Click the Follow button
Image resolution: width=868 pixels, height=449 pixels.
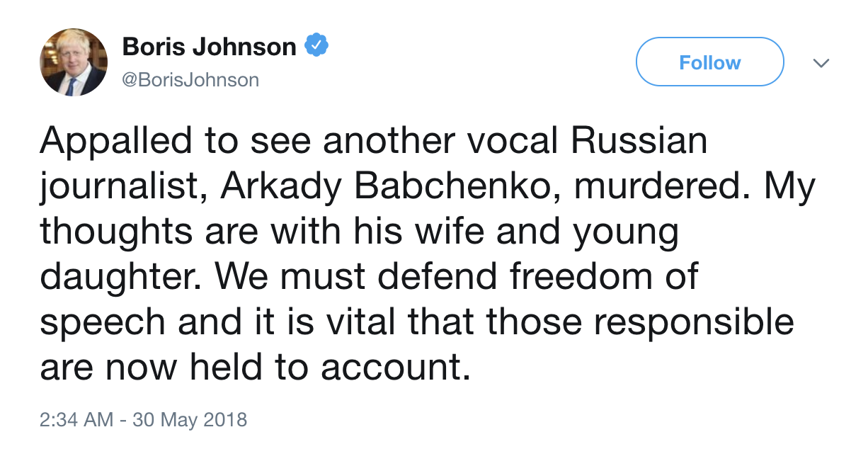pos(709,62)
